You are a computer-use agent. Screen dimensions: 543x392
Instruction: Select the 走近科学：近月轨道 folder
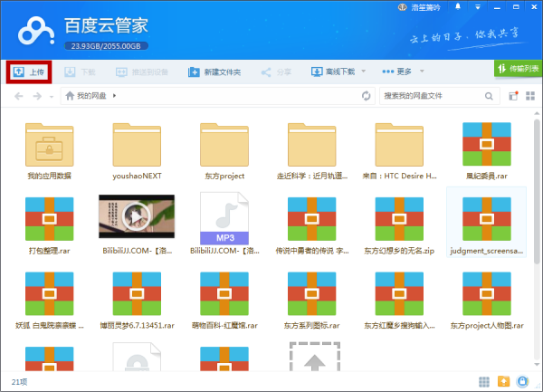(312, 151)
